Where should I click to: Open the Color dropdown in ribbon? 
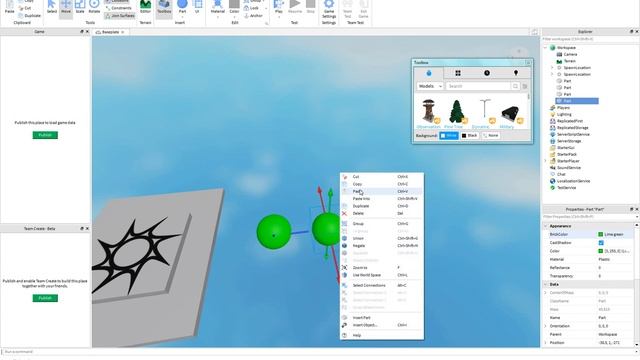tap(234, 17)
